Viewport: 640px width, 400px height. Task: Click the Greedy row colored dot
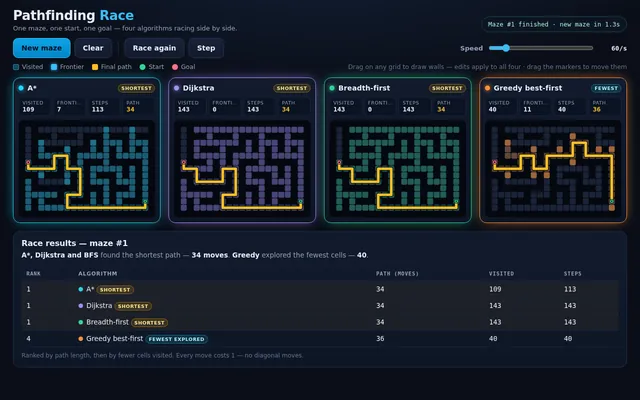tap(80, 339)
